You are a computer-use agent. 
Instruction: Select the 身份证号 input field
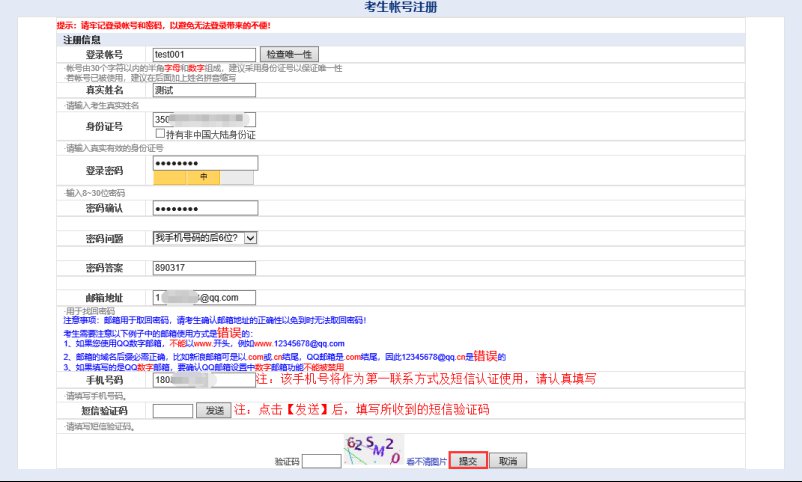tap(204, 119)
